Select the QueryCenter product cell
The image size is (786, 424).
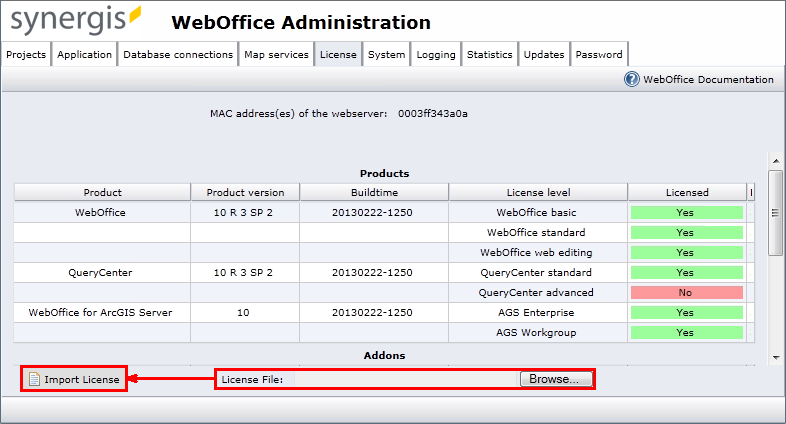100,273
